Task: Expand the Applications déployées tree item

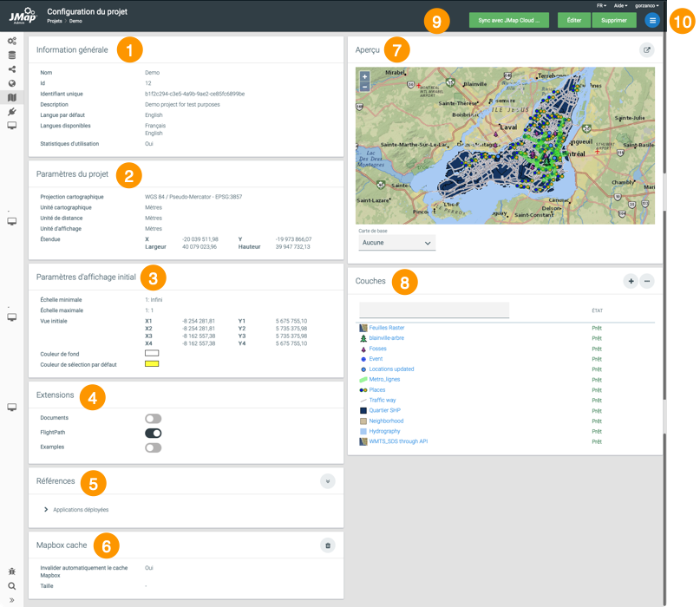Action: tap(46, 509)
